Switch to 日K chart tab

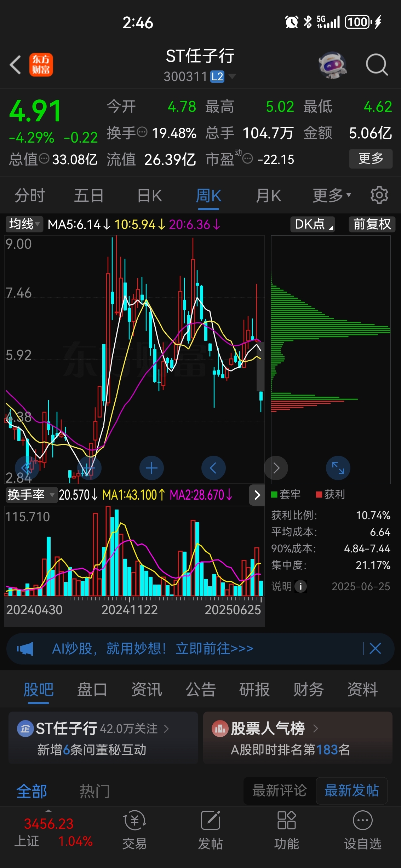tap(150, 195)
